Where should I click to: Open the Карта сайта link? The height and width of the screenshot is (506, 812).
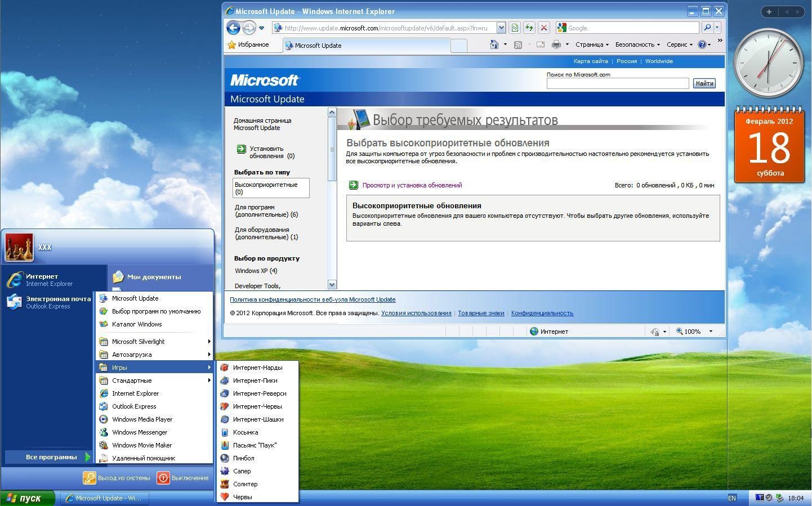click(591, 61)
